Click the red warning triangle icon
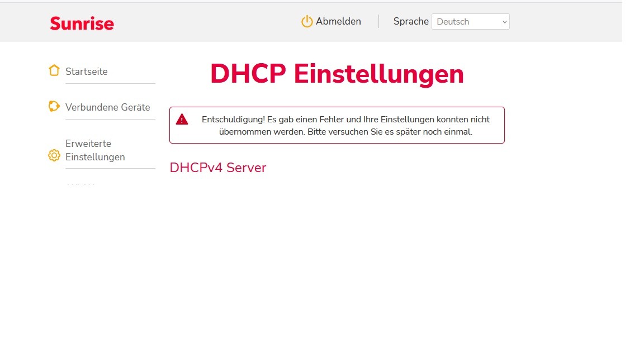Viewport: 644px width, 362px height. (x=182, y=120)
